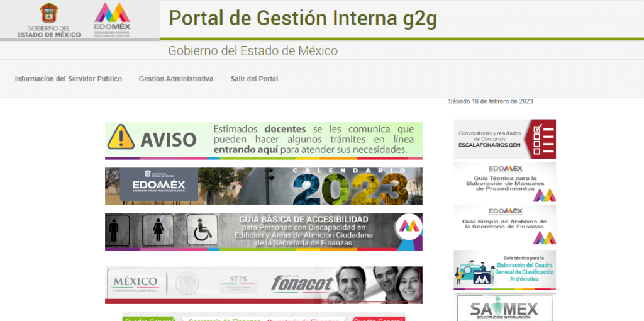Click the female restroom sign icon
The width and height of the screenshot is (644, 321).
pyautogui.click(x=158, y=230)
